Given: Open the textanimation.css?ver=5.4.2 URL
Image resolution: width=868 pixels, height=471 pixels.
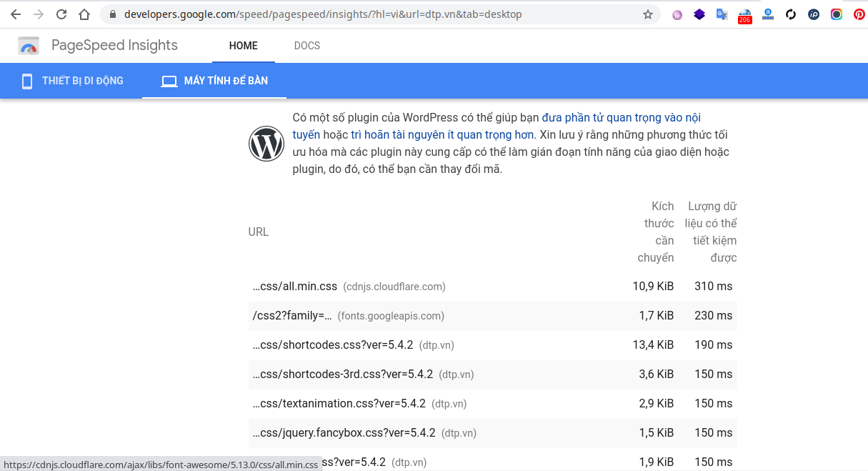Looking at the screenshot, I should (339, 403).
